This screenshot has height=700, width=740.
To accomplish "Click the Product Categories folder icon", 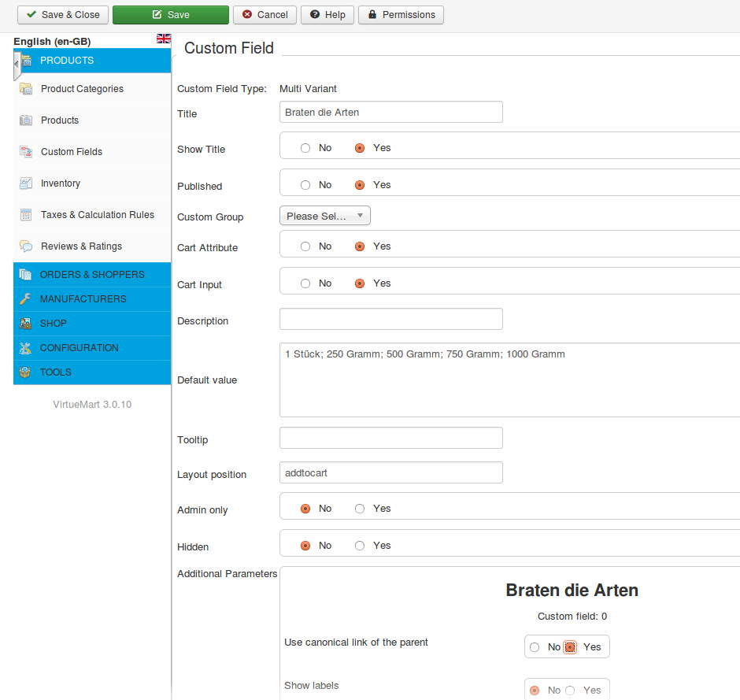I will pos(26,89).
